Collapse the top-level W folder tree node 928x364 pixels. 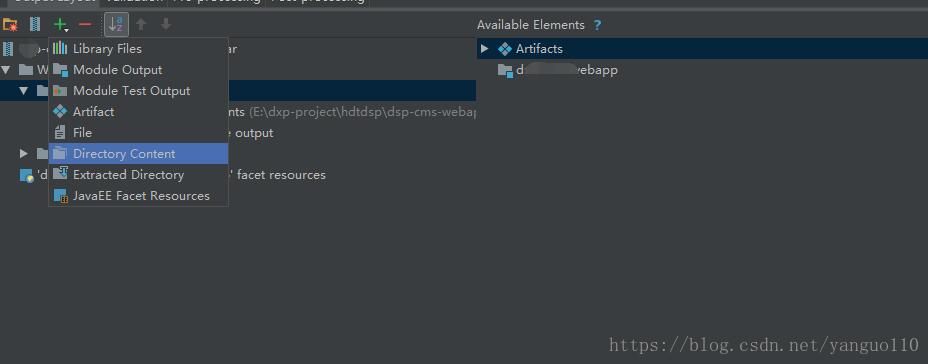(x=6, y=70)
